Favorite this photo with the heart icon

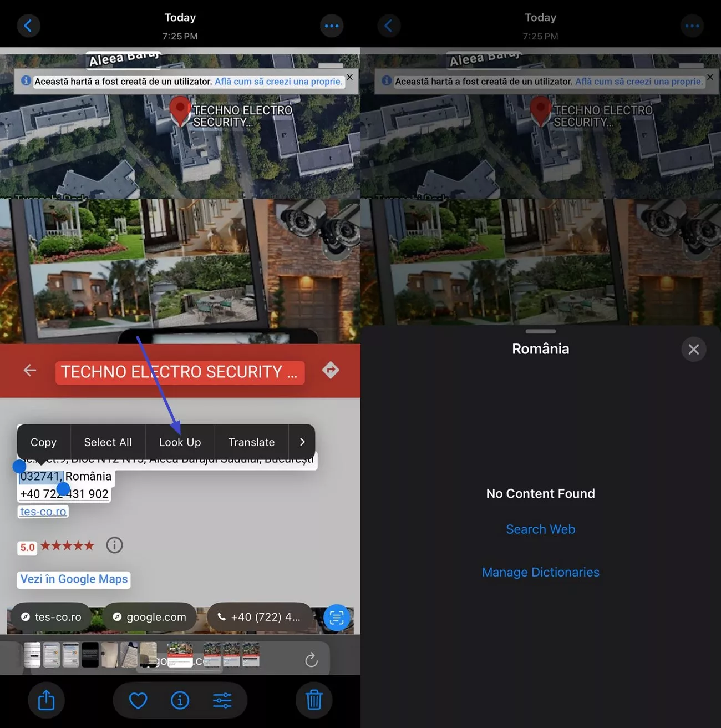pos(138,700)
